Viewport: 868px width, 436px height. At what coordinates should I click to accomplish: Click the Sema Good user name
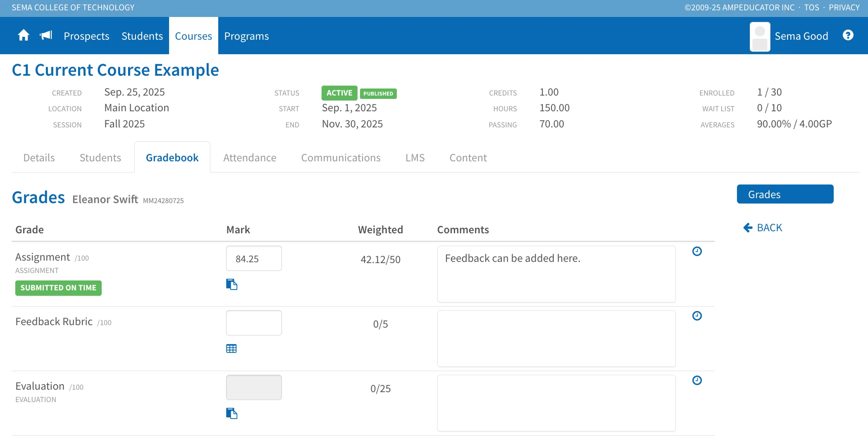point(801,36)
